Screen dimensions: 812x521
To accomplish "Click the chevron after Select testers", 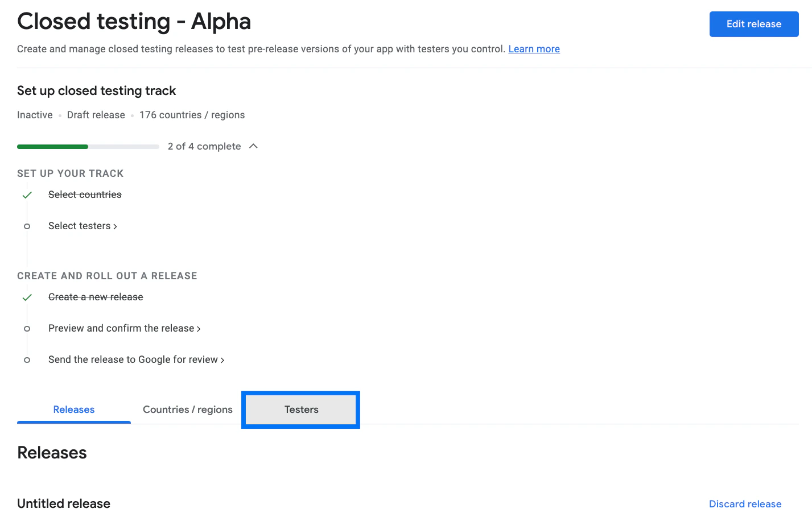I will pos(116,226).
